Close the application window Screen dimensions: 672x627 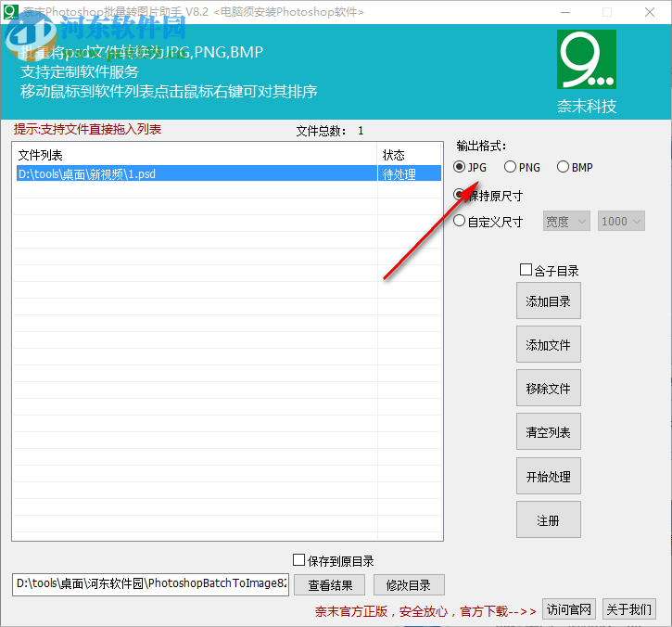[x=649, y=12]
